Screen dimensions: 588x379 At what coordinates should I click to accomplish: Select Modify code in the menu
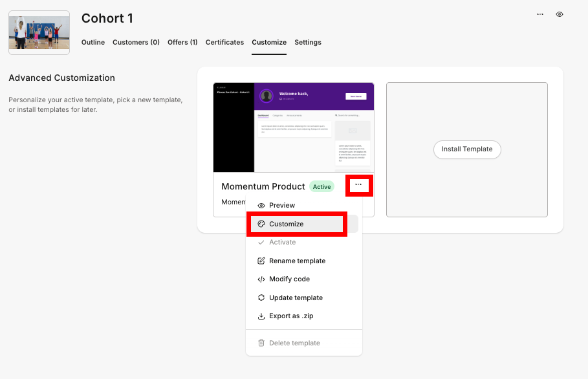(304, 279)
